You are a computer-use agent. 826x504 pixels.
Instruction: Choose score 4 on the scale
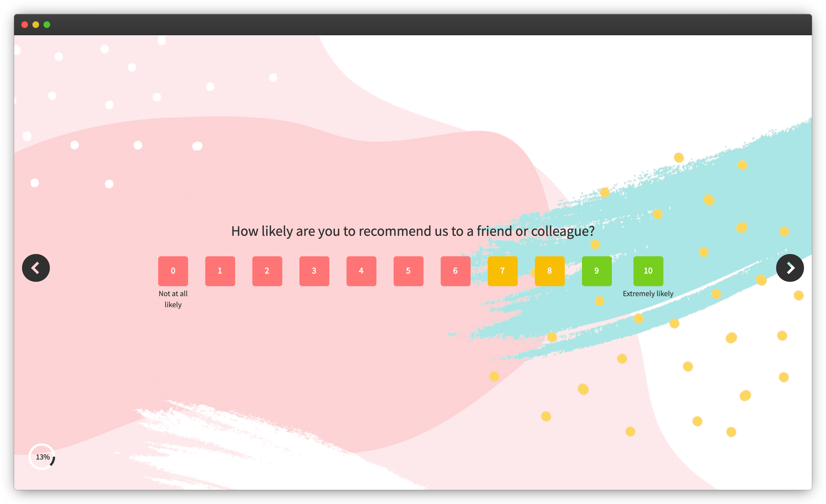click(361, 271)
